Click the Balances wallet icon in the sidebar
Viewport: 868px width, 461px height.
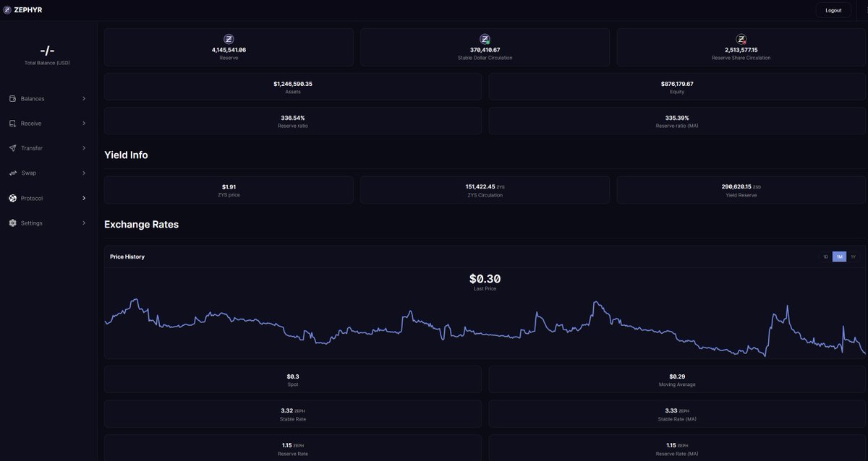pyautogui.click(x=13, y=99)
